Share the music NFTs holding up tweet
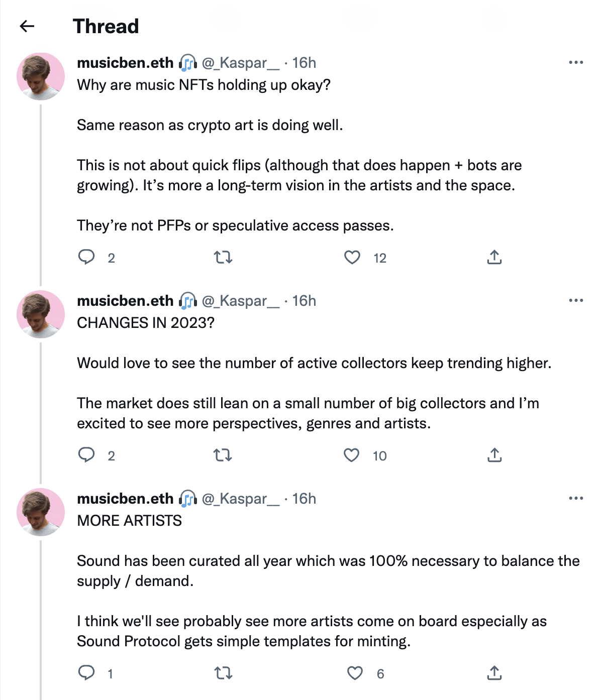 pyautogui.click(x=494, y=257)
